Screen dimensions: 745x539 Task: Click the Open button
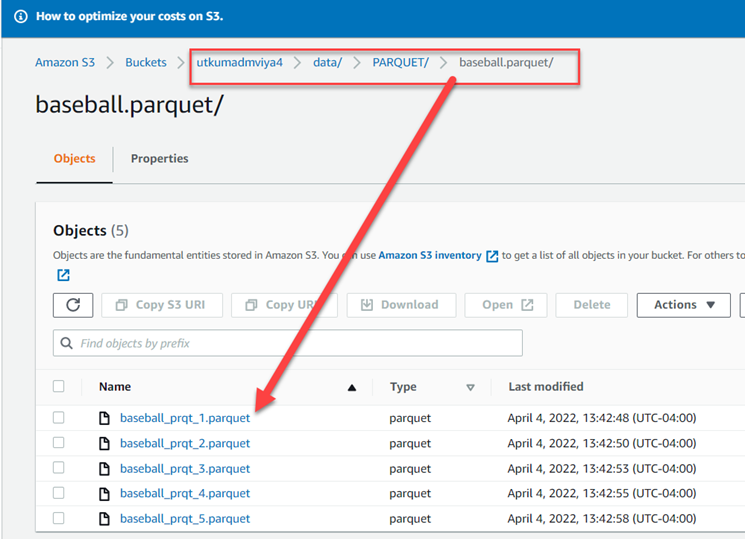(506, 305)
